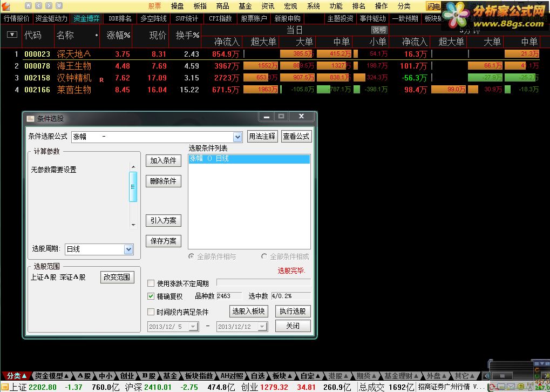Click the parameters list scrollbar thumb
This screenshot has height=392, width=550.
click(133, 187)
